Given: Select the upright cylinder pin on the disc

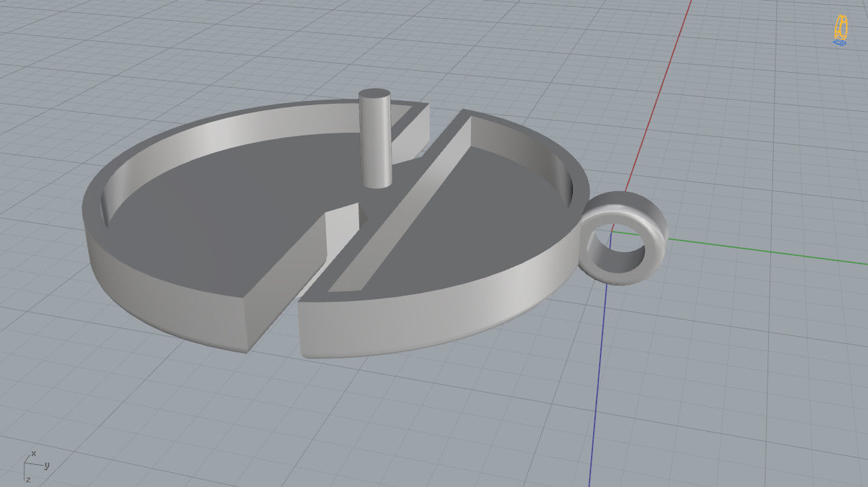Looking at the screenshot, I should click(x=375, y=139).
